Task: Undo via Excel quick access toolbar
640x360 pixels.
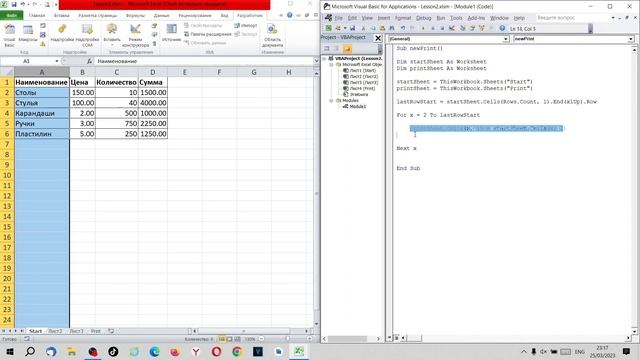Action: 23,4
